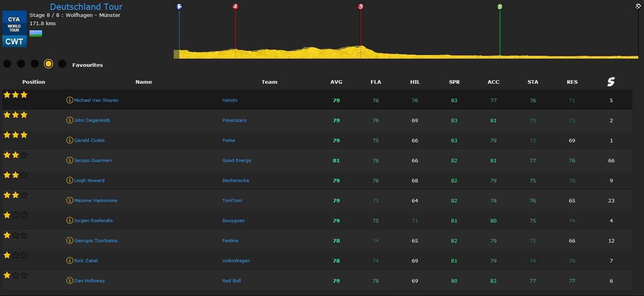This screenshot has width=644, height=296.
Task: Open the Venchi team link
Action: (x=230, y=100)
